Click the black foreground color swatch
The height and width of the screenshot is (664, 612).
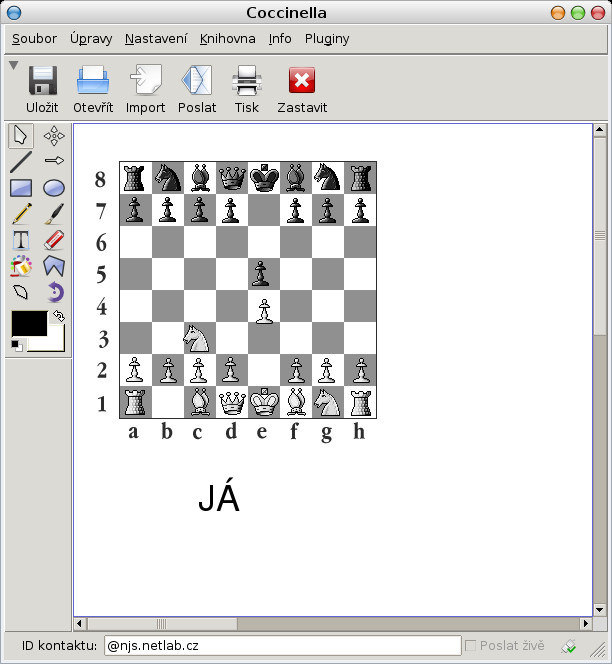tap(29, 324)
